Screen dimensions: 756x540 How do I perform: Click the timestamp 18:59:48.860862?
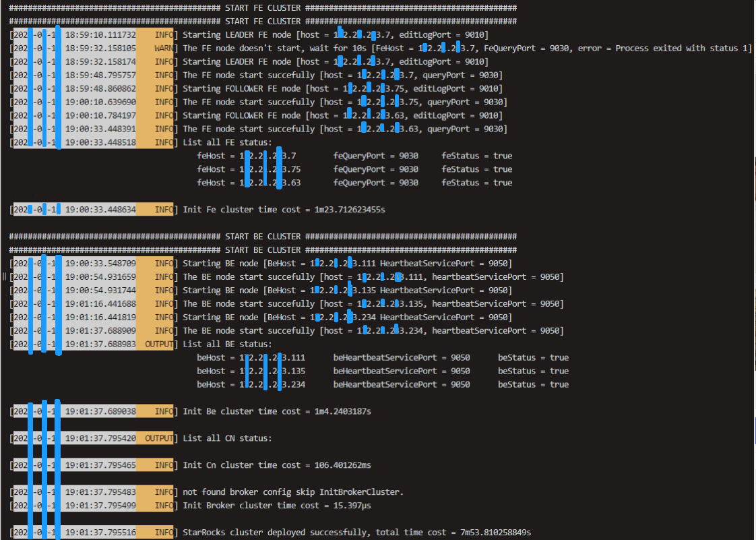click(100, 89)
